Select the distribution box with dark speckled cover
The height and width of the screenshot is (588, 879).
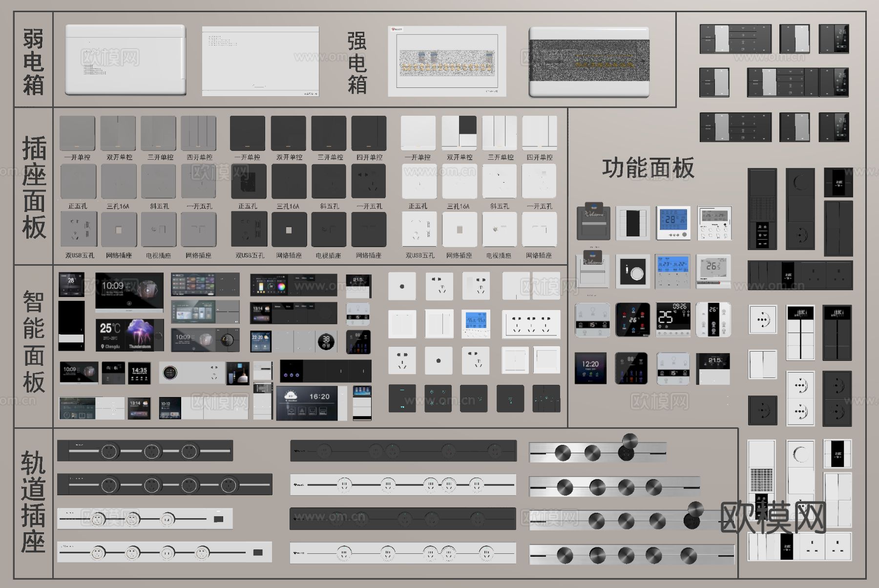click(x=589, y=62)
